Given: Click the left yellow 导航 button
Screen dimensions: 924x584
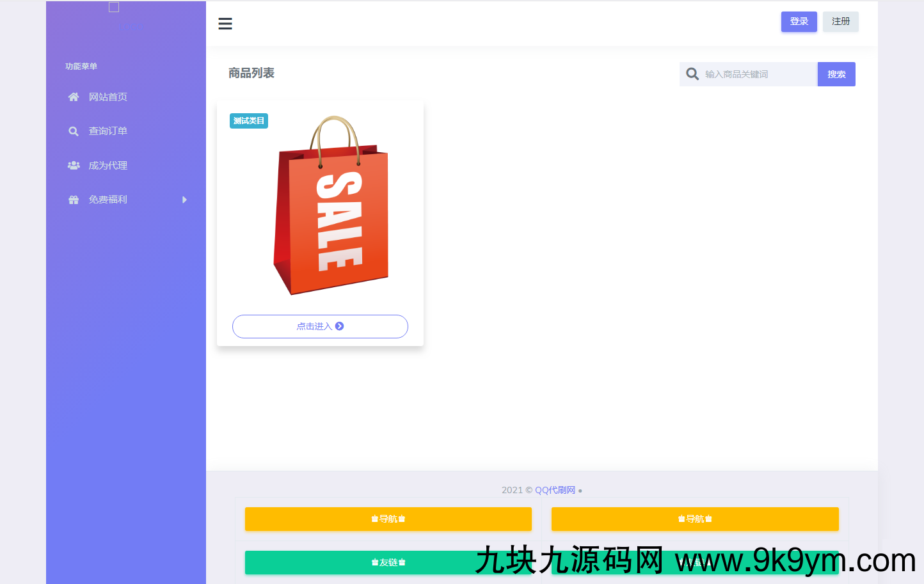Looking at the screenshot, I should 388,519.
